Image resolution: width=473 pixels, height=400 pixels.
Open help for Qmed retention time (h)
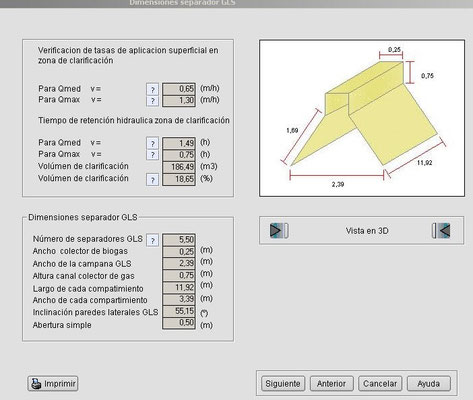click(152, 143)
